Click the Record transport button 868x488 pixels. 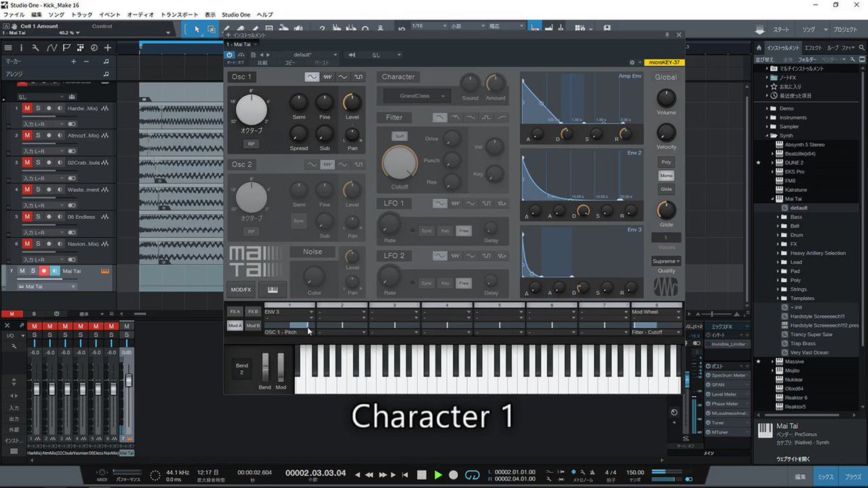click(x=454, y=475)
